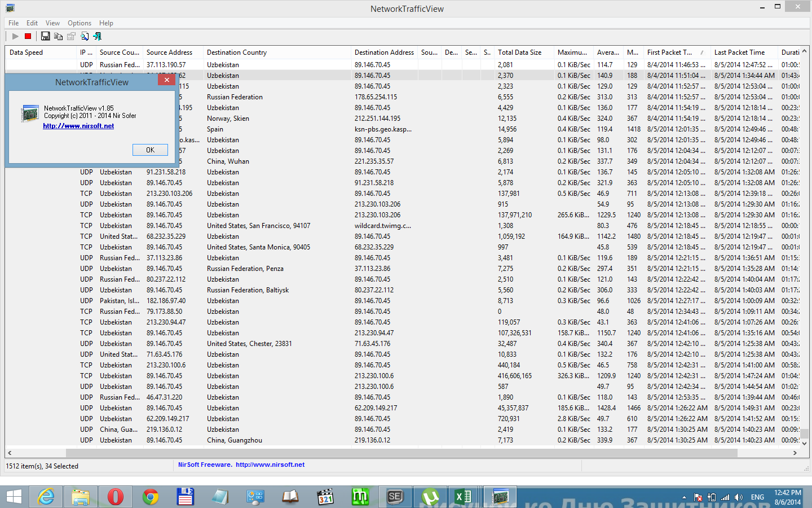Open Google Chrome from the taskbar
812x508 pixels.
pyautogui.click(x=150, y=497)
